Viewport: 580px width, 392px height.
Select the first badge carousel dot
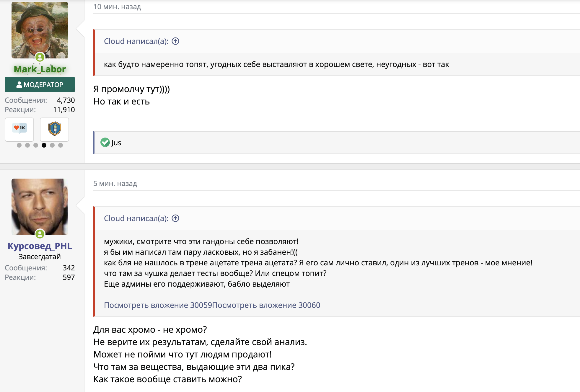click(19, 145)
